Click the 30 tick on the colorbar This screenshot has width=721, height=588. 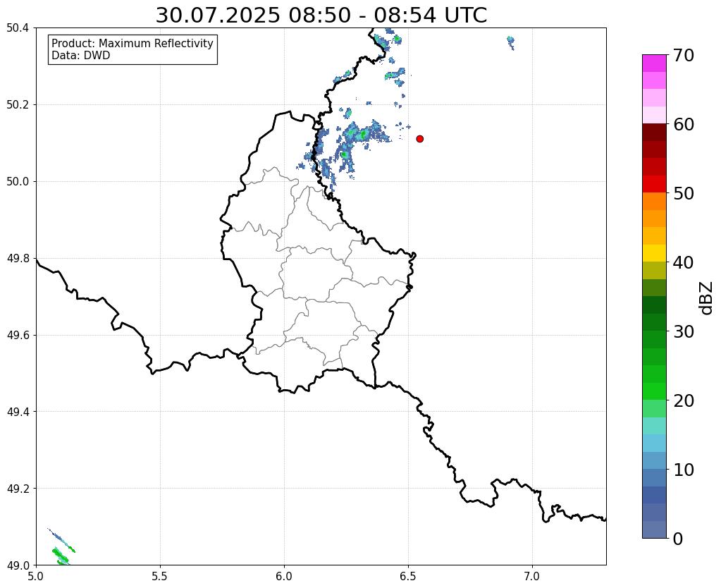coord(684,331)
